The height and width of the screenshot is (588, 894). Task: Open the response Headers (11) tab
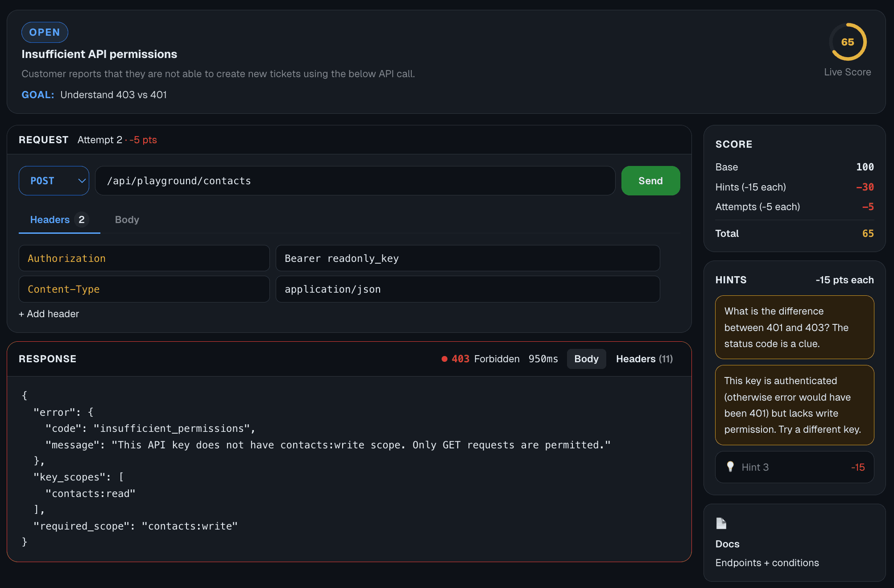(x=644, y=359)
